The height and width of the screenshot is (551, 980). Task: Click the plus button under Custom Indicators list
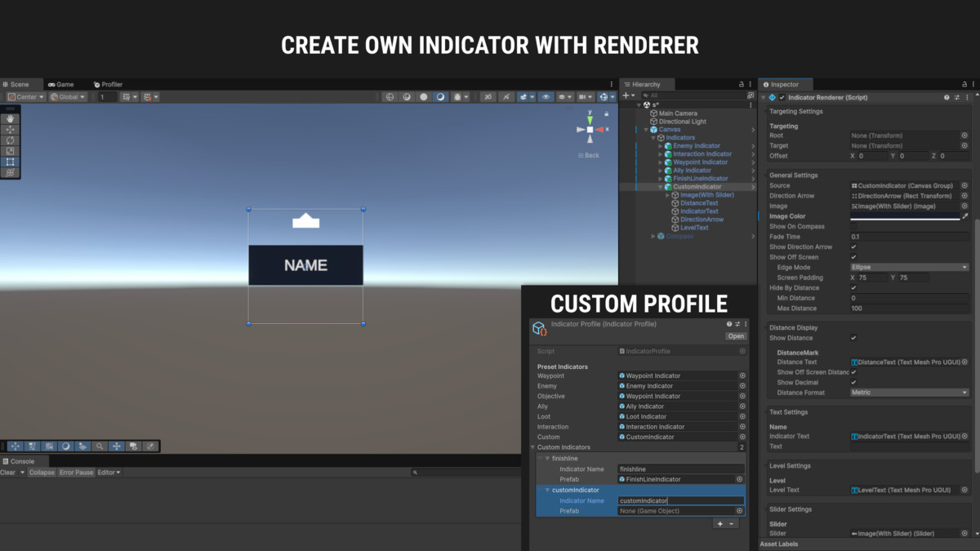(719, 523)
